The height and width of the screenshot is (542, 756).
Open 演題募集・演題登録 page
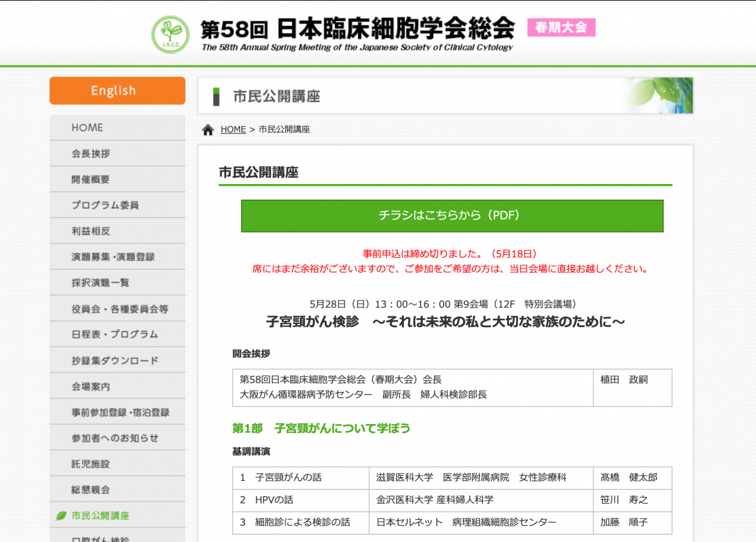pyautogui.click(x=117, y=257)
